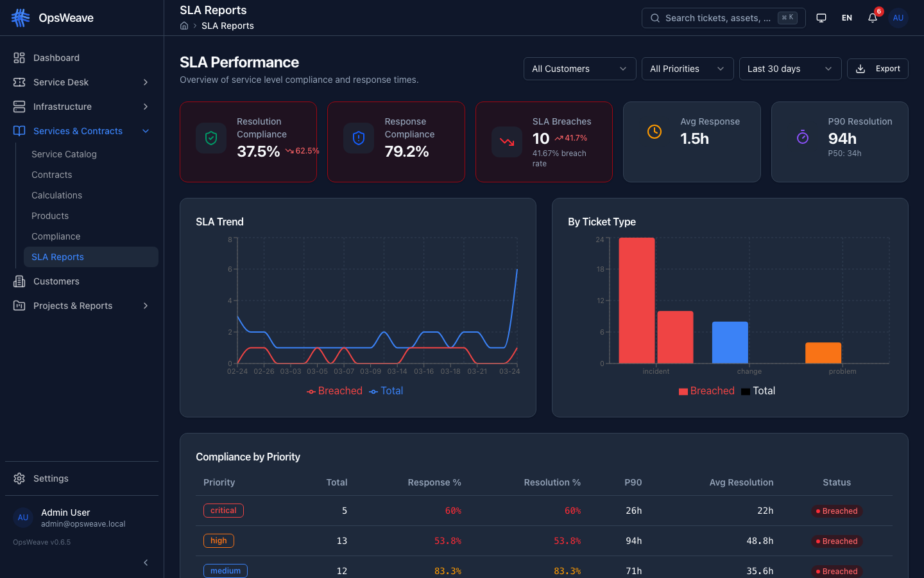Go to the Dashboard page
This screenshot has height=578, width=924.
tap(56, 58)
